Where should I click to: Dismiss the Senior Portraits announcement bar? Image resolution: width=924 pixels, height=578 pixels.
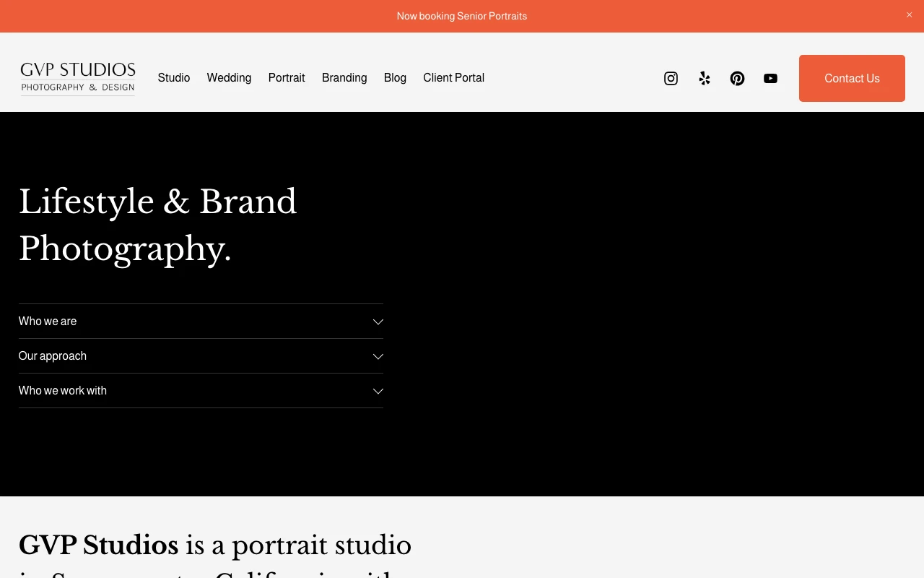pos(909,15)
